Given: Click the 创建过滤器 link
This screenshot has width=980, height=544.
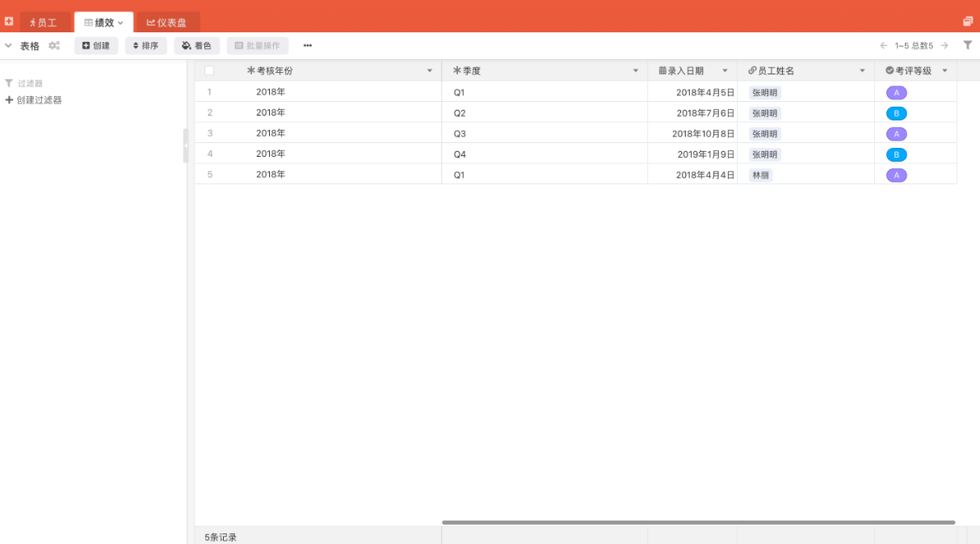Looking at the screenshot, I should [34, 100].
